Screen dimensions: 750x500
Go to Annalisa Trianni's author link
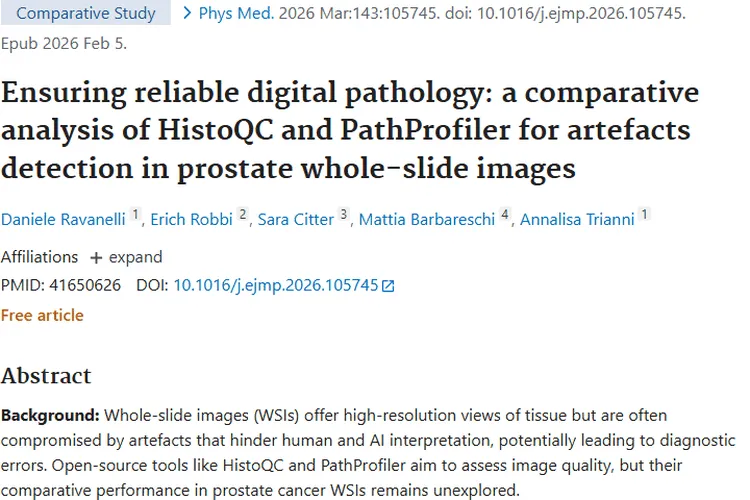pos(578,220)
